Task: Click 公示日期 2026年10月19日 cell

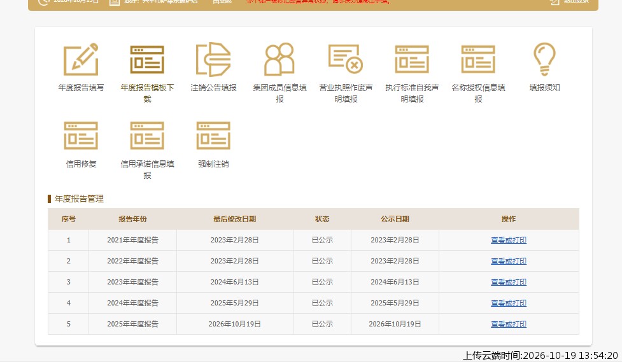Action: [395, 324]
